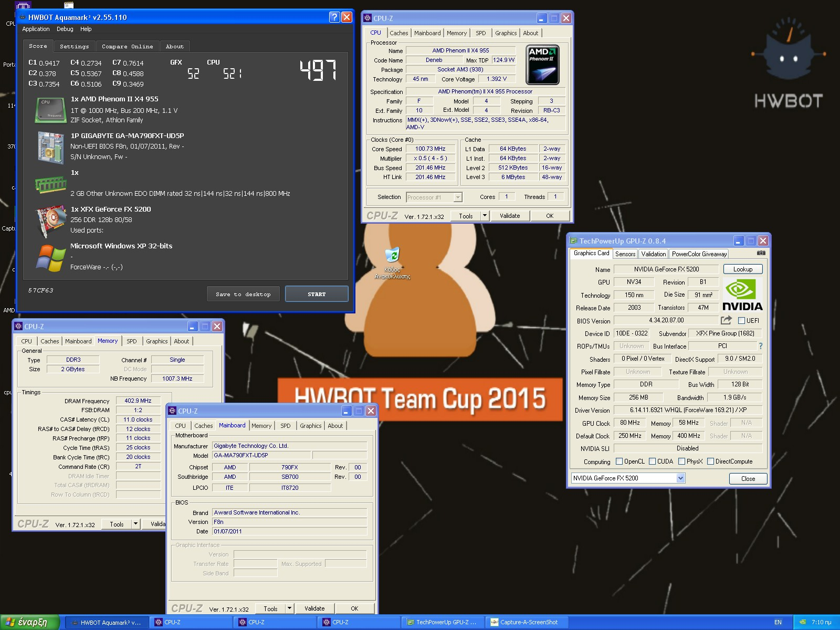Click the GPU Name field in GPU-Z
Viewport: 840px width, 630px height.
(666, 269)
